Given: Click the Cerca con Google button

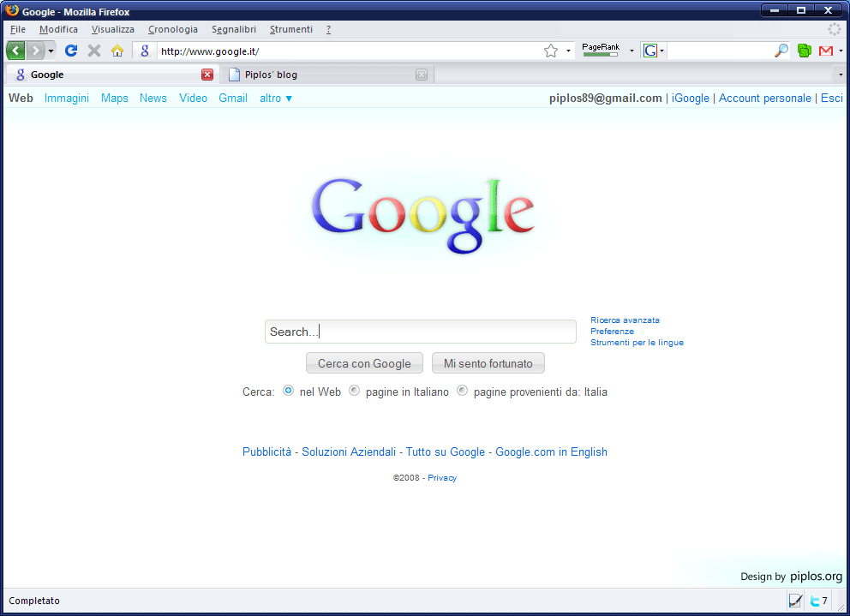Looking at the screenshot, I should (x=364, y=363).
